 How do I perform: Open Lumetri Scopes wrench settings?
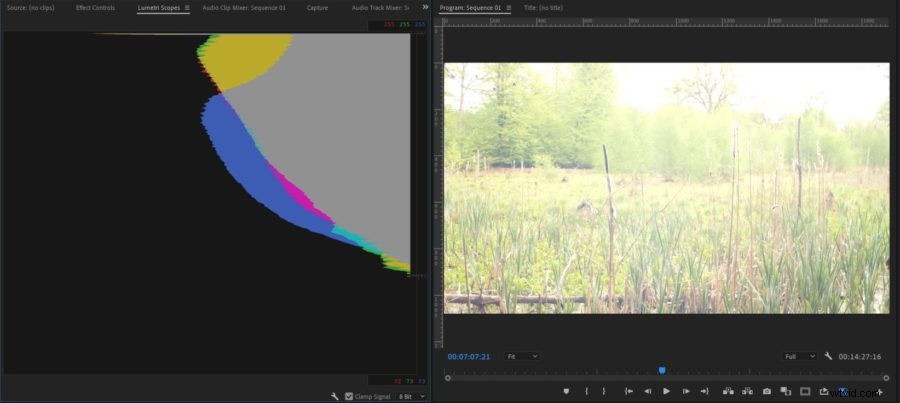coord(335,396)
